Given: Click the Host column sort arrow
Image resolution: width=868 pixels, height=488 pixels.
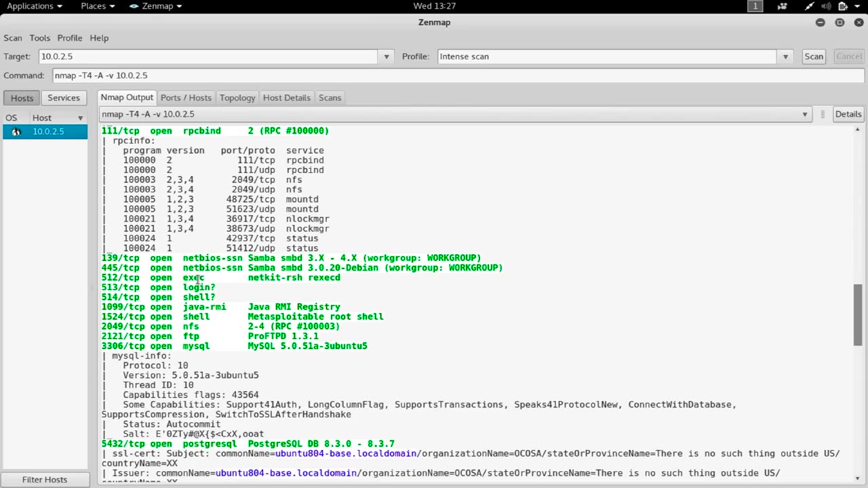Looking at the screenshot, I should pos(80,118).
